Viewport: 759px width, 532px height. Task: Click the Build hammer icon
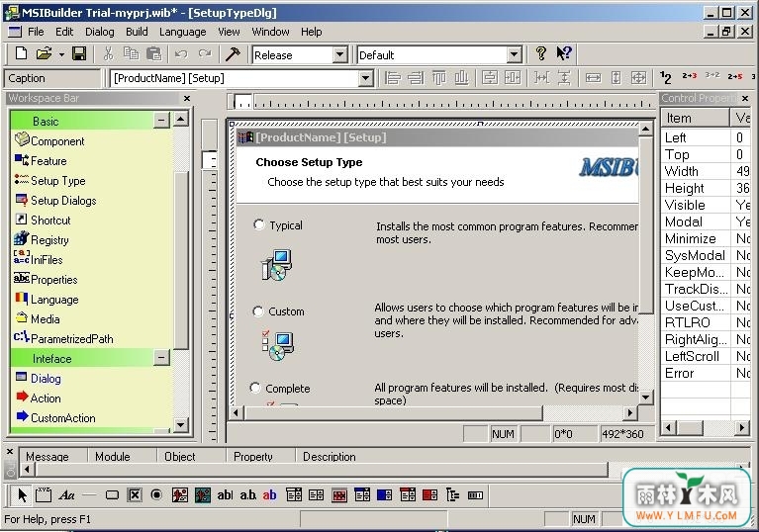[x=233, y=53]
